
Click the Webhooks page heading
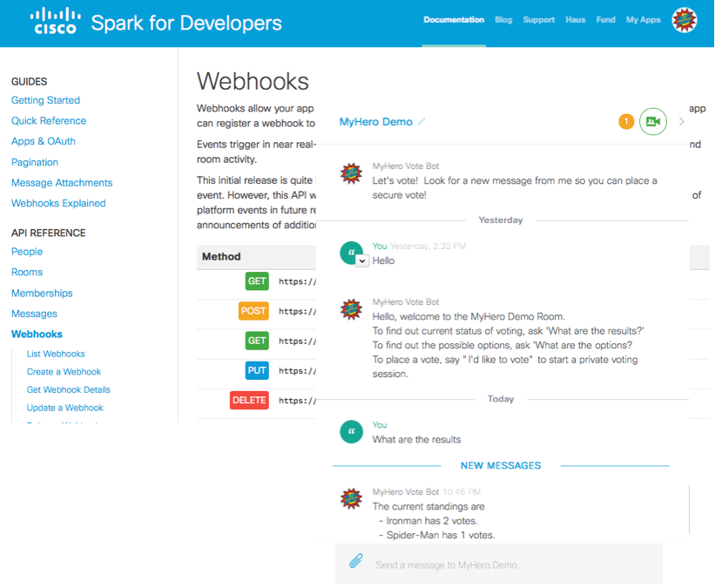click(253, 82)
